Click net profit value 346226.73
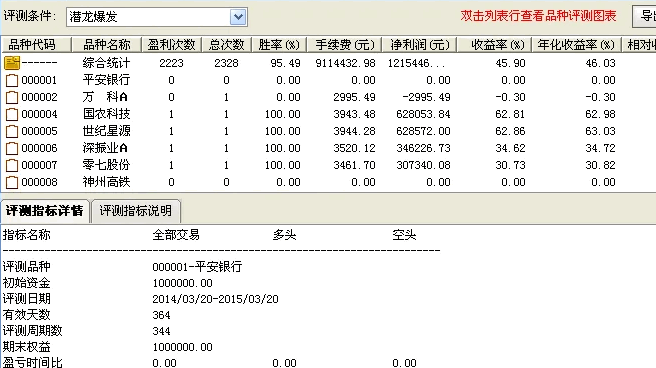The width and height of the screenshot is (656, 368). (423, 148)
